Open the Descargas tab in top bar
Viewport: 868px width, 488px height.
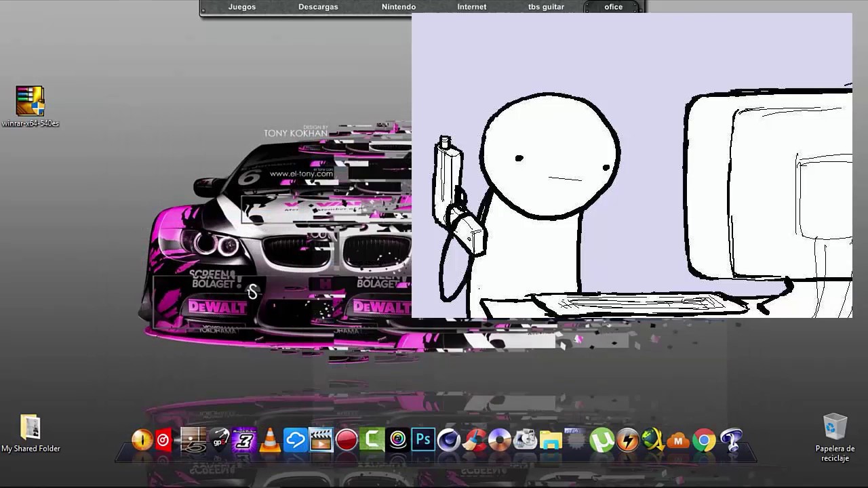pos(318,7)
